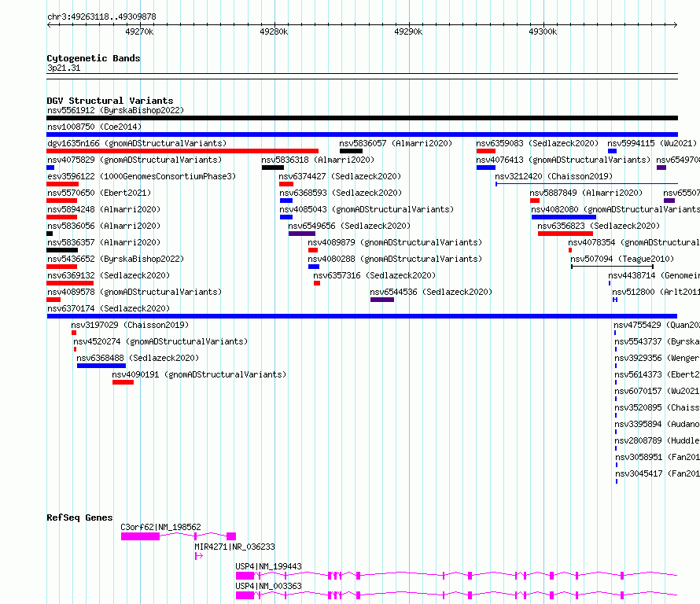Click nsv3929356 variant label
Screen dimensions: 700x604
[x=658, y=358]
